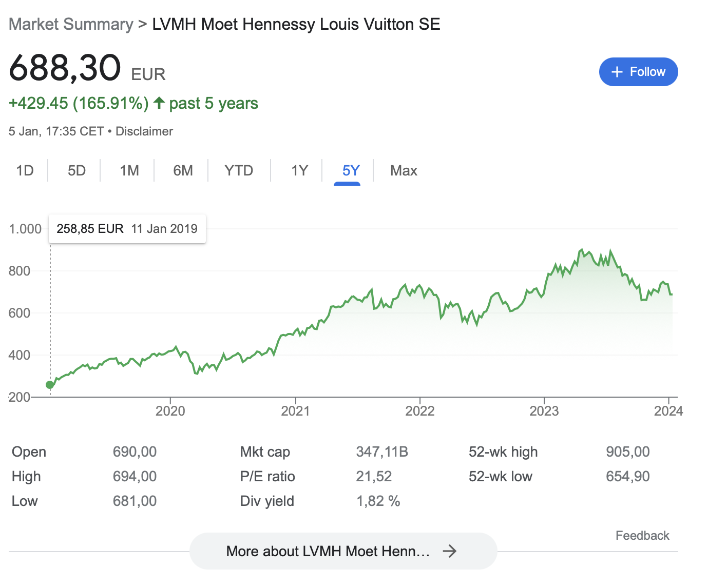
Task: Click the High value 694,00
Action: coord(135,477)
